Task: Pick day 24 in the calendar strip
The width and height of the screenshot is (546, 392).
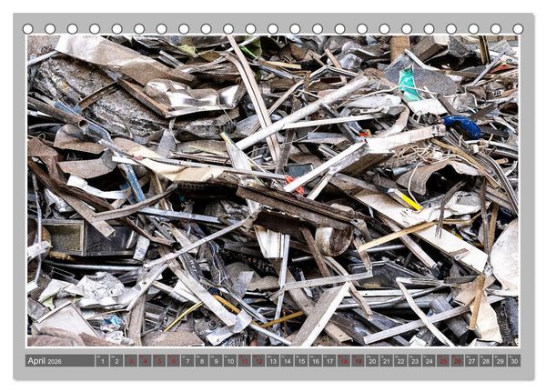Action: click(429, 361)
